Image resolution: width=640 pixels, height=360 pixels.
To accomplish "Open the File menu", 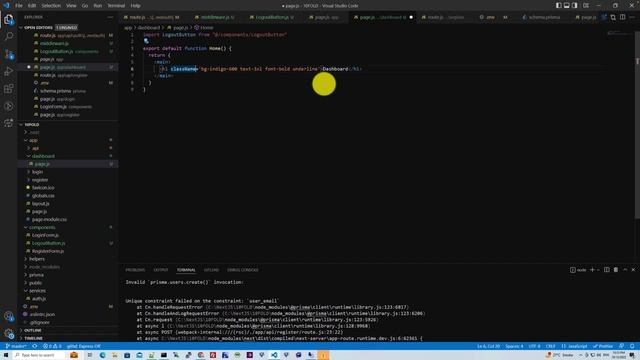I will coord(19,6).
